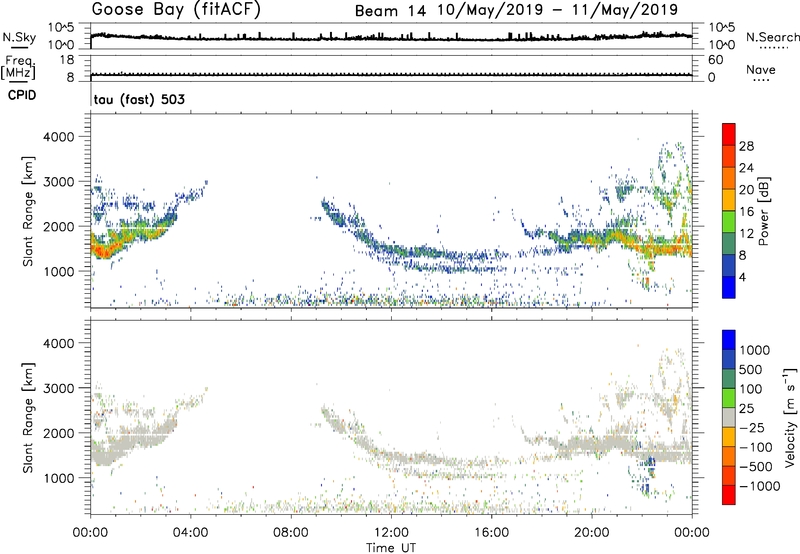This screenshot has width=800, height=554.
Task: Click the light green 12–16 dB Power colorbar segment
Action: [x=729, y=222]
